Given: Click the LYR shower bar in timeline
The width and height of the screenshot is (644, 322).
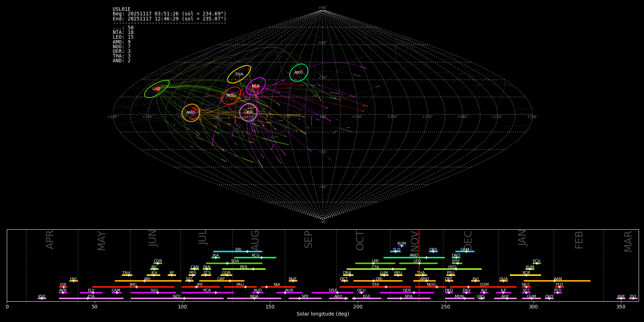Looking at the screenshot, I should 63,287.
